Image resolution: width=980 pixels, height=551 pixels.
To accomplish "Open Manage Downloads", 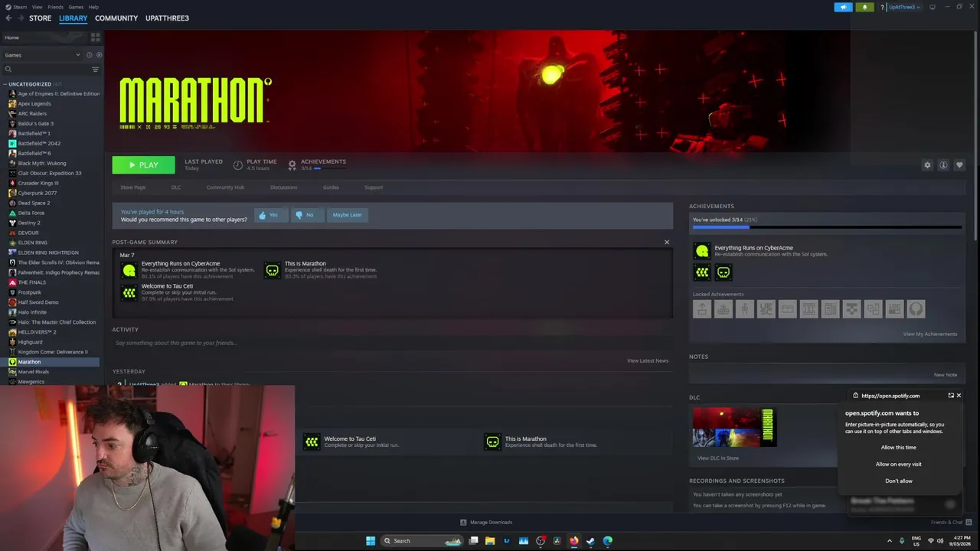I will click(486, 522).
